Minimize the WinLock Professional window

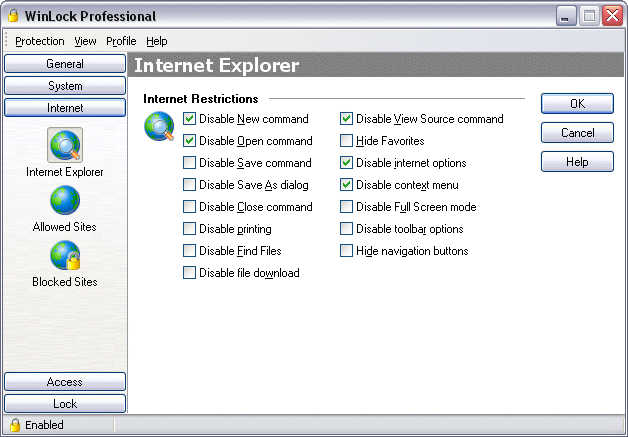point(566,16)
